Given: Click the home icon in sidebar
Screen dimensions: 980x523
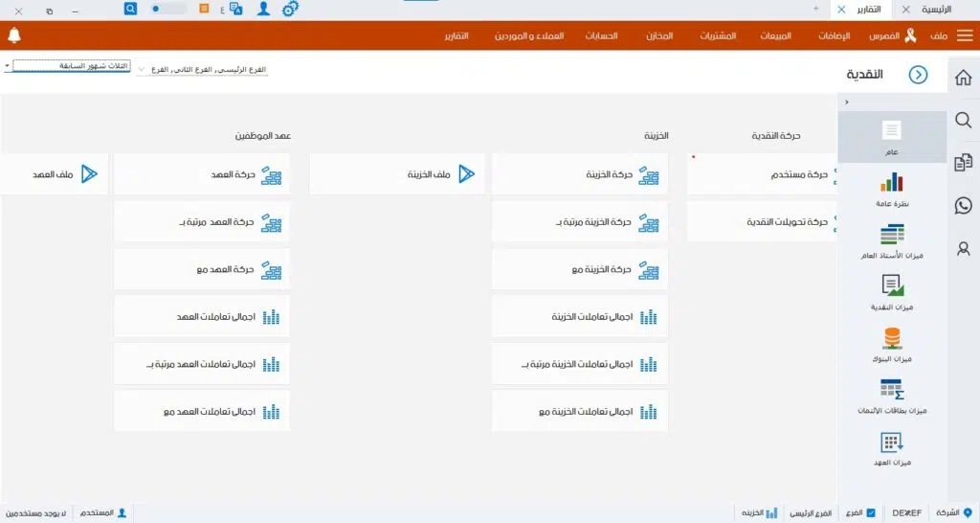Looking at the screenshot, I should pyautogui.click(x=963, y=78).
